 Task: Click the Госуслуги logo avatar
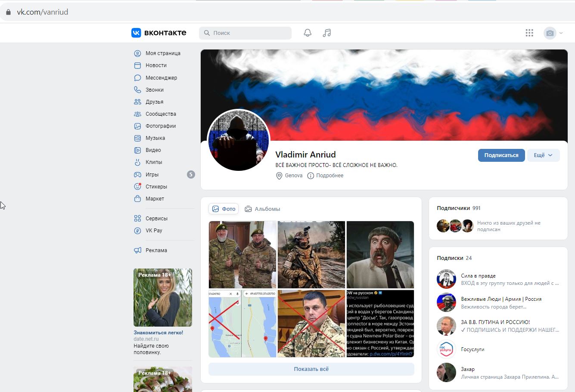(x=446, y=349)
